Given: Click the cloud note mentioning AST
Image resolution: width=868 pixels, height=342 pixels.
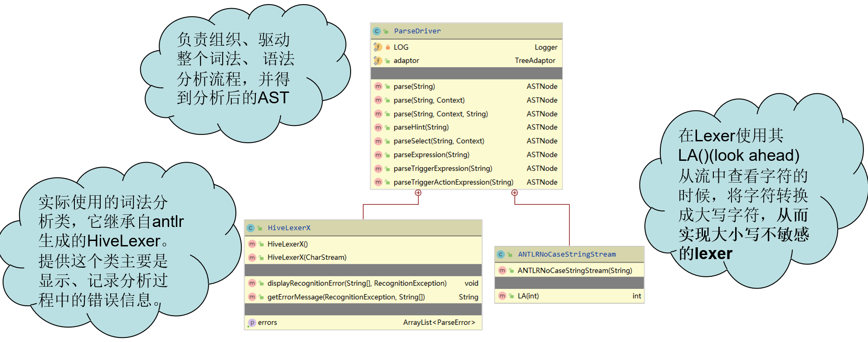Looking at the screenshot, I should coord(245,72).
